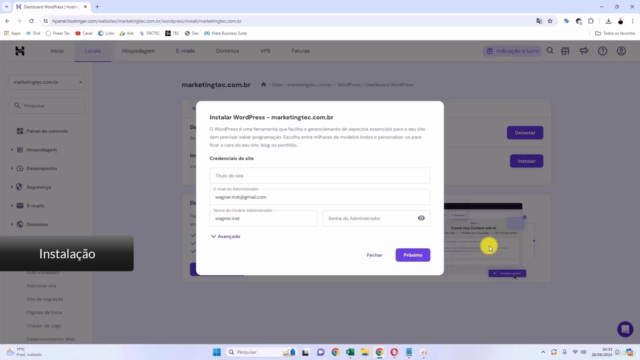The width and height of the screenshot is (640, 360).
Task: Open the weather widget on taskbar
Action: (x=24, y=352)
